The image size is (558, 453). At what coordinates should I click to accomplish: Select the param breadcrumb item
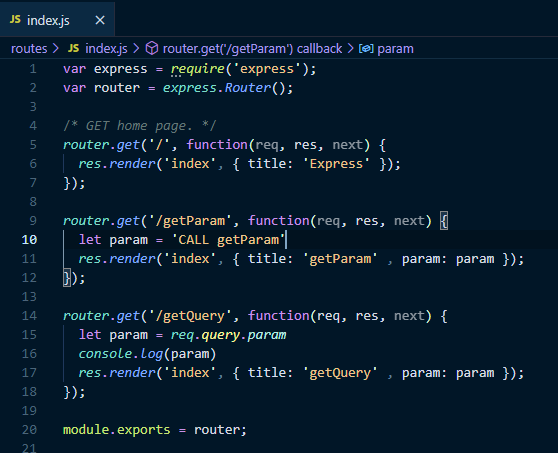tap(395, 49)
